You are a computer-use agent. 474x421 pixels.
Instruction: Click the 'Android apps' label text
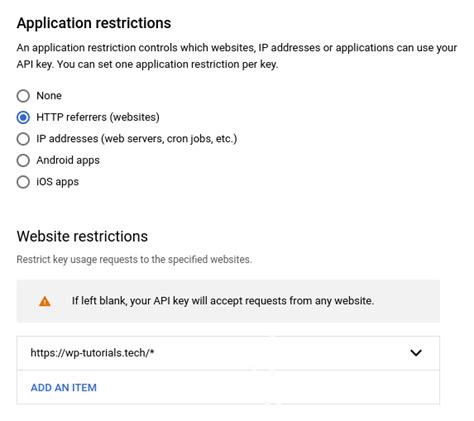click(68, 160)
